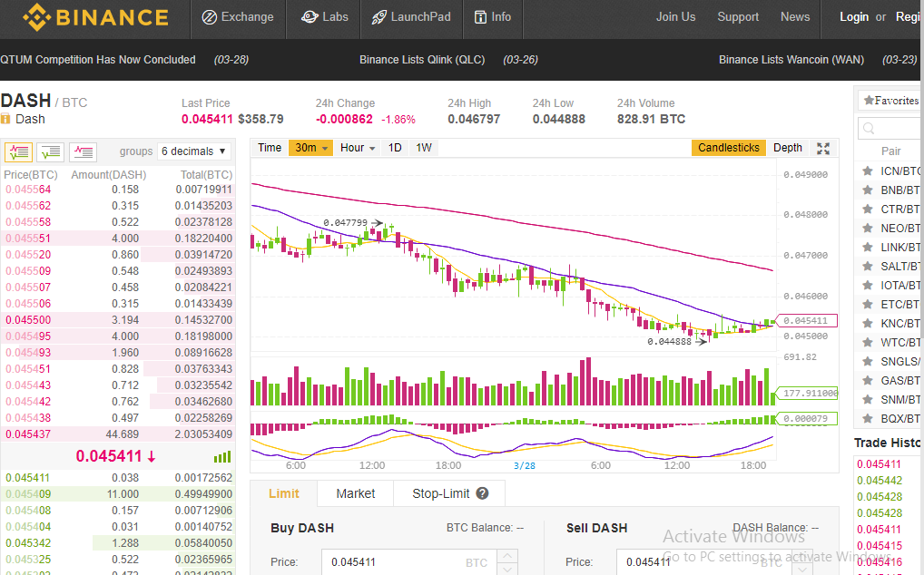Click the Pair column header
The height and width of the screenshot is (575, 924).
pos(890,151)
